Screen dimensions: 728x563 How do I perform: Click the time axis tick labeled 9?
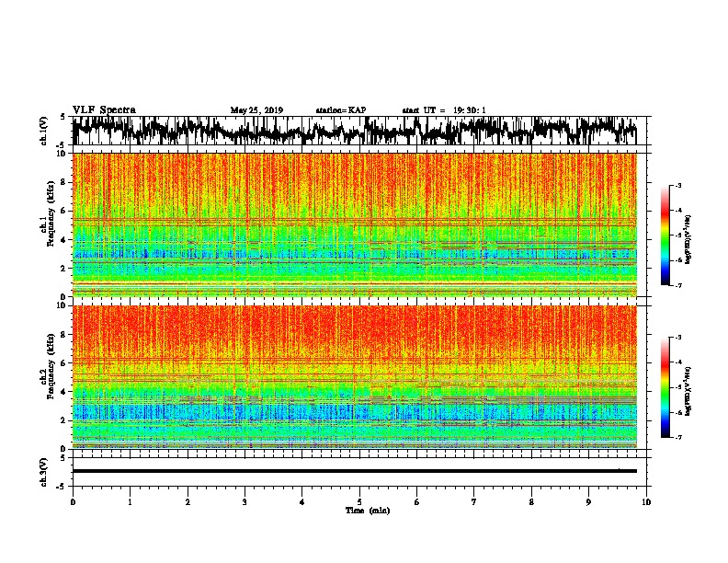coord(588,502)
